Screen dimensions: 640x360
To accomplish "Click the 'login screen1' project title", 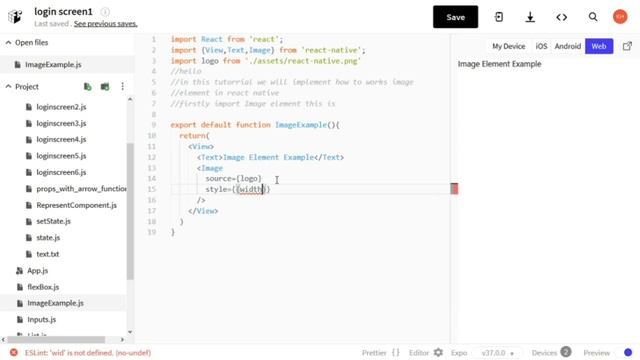I will [63, 12].
